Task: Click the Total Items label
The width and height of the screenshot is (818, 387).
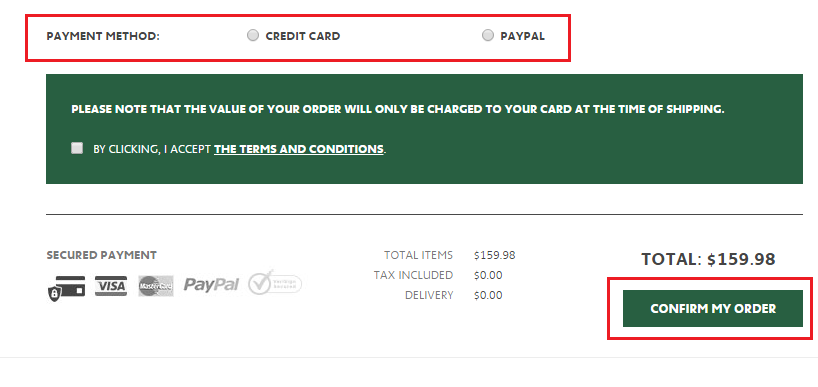Action: [x=418, y=255]
